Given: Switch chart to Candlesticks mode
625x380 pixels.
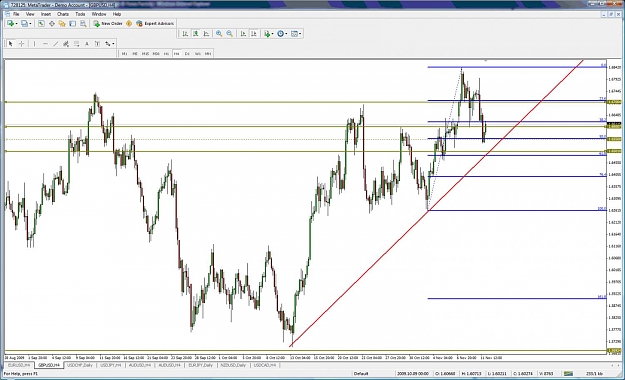Looking at the screenshot, I should [x=195, y=34].
